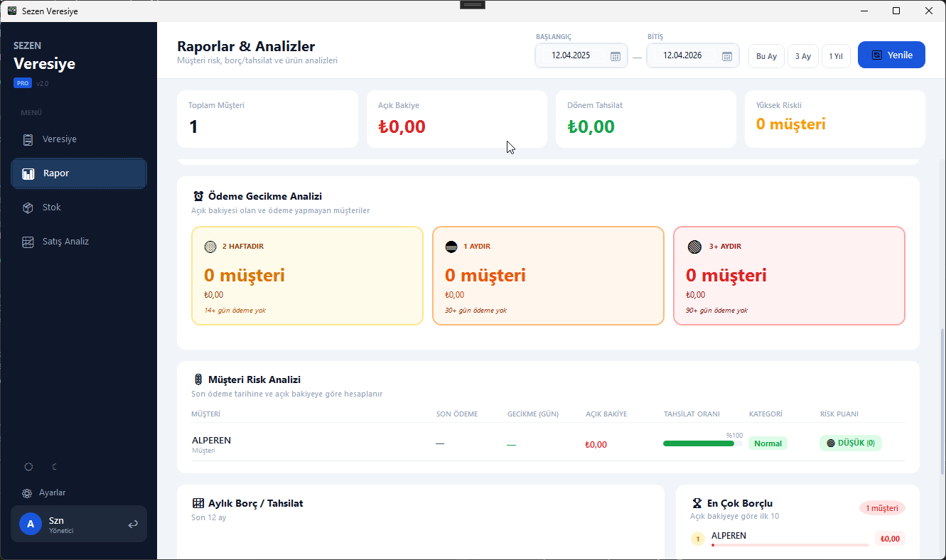
Task: Click the rank 1 circle next to ALPEREN
Action: click(698, 539)
